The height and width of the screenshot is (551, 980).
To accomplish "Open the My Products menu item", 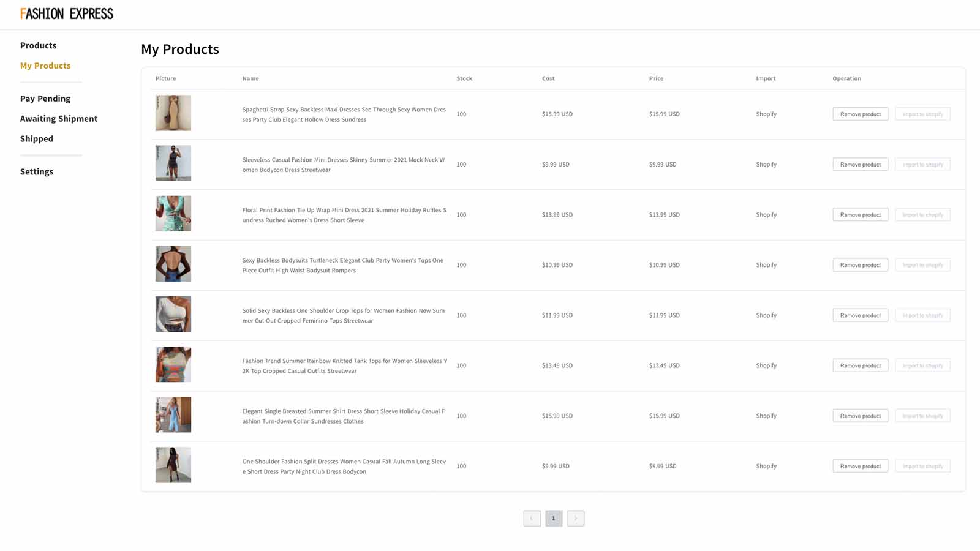I will (45, 66).
